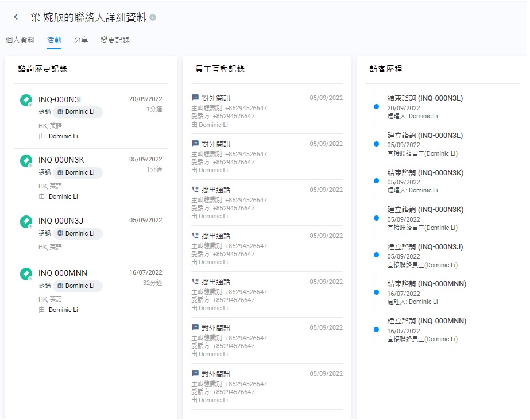
Task: Select 建立諮詢 (INQ-000N3J) timeline entry
Action: point(425,247)
